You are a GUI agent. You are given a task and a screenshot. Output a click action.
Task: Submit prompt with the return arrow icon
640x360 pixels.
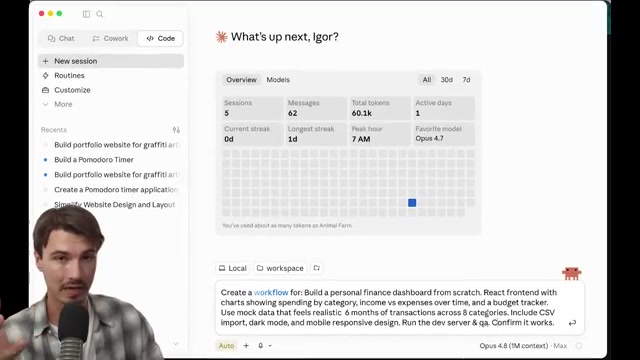(x=572, y=323)
